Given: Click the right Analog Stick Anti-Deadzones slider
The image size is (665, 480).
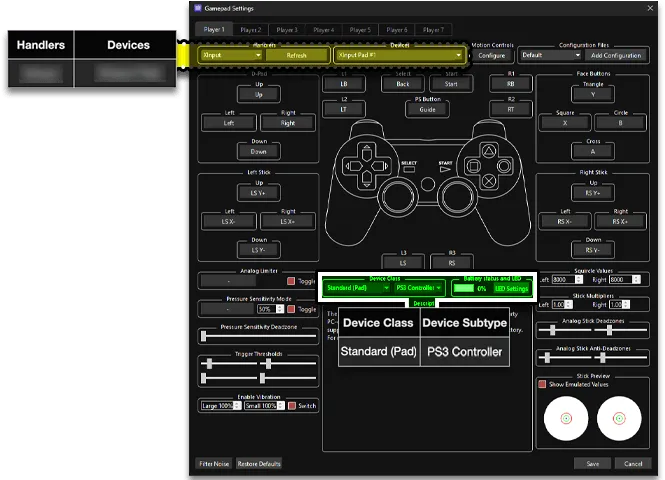Looking at the screenshot, I should coord(621,358).
